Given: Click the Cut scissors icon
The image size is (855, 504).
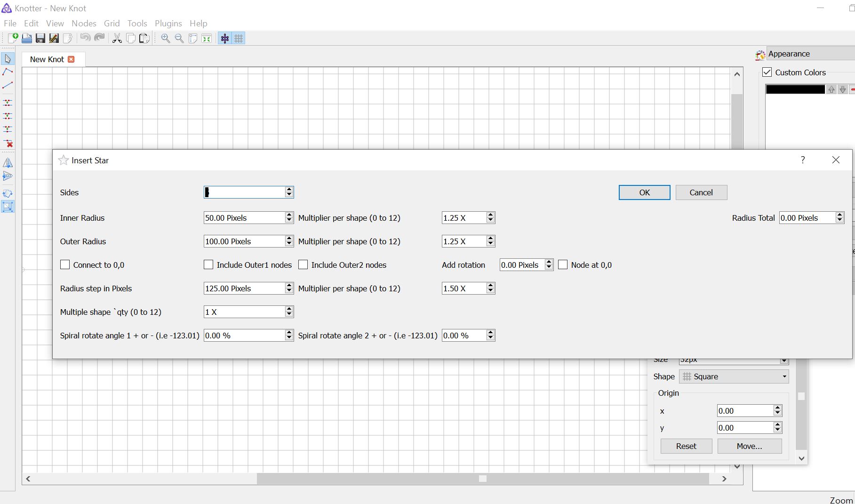Looking at the screenshot, I should tap(117, 38).
